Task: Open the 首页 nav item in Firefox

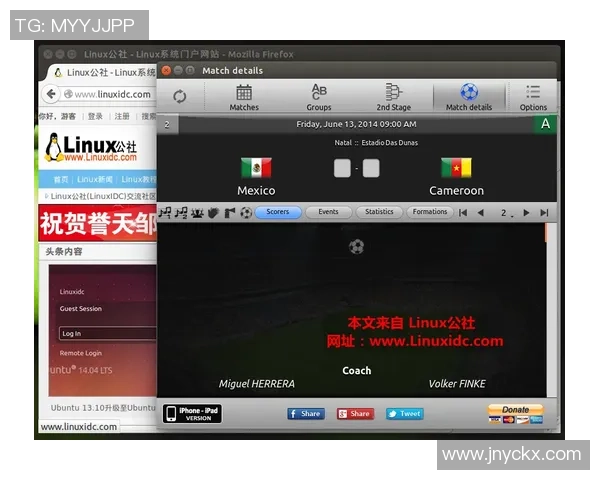Action: pos(61,180)
